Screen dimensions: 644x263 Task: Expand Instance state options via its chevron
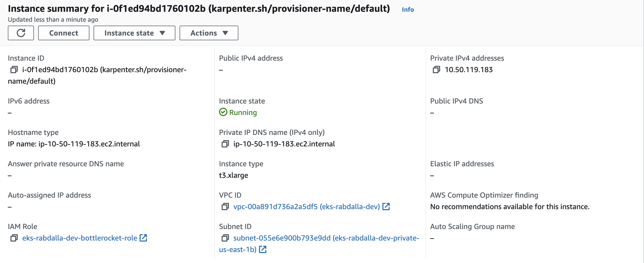coord(163,33)
